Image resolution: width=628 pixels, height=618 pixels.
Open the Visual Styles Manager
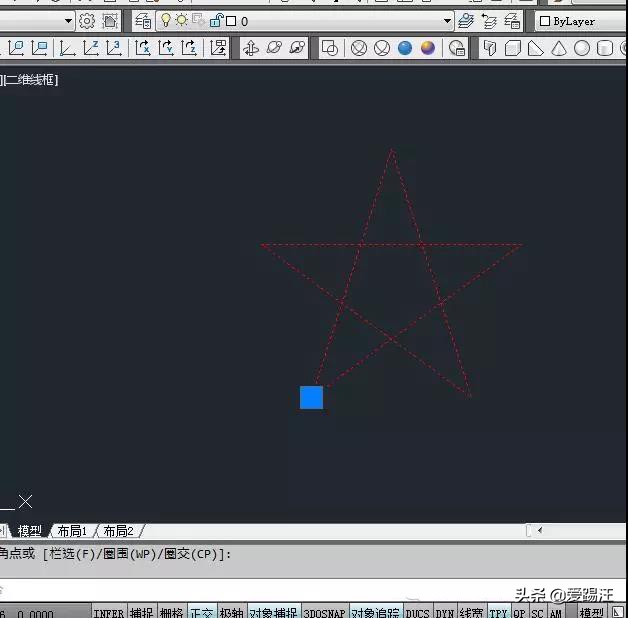(457, 48)
